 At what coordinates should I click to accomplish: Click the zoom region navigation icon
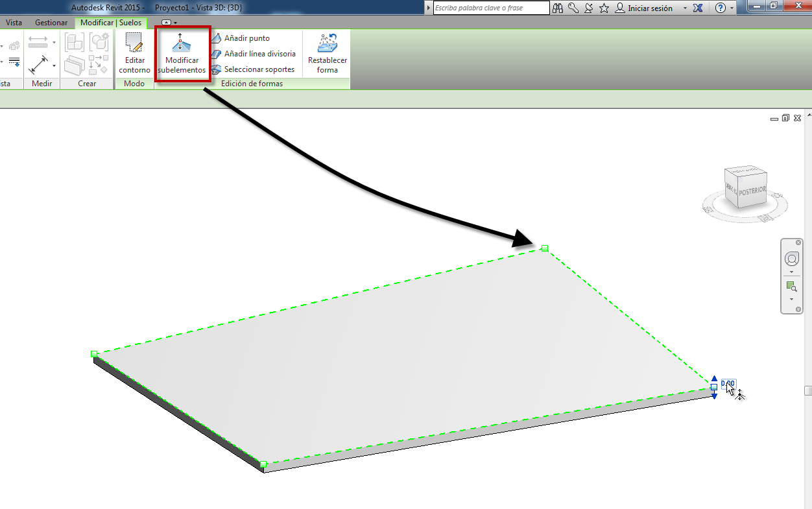pyautogui.click(x=791, y=286)
